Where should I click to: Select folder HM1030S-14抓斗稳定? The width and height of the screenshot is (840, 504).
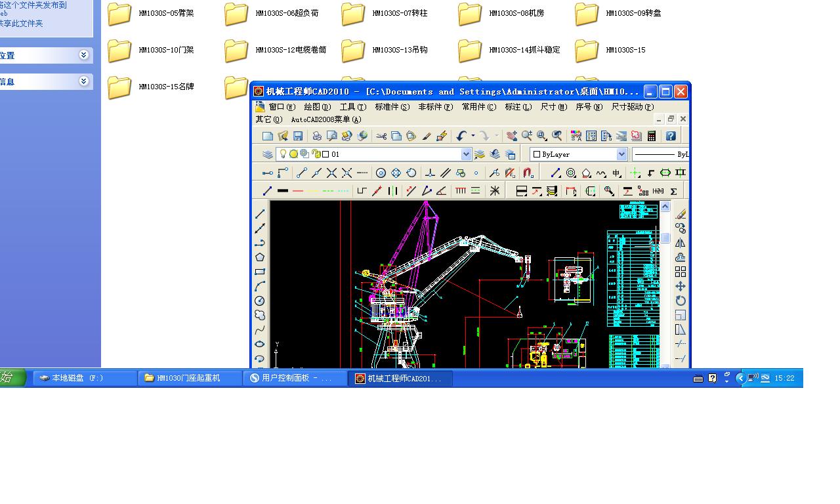510,50
